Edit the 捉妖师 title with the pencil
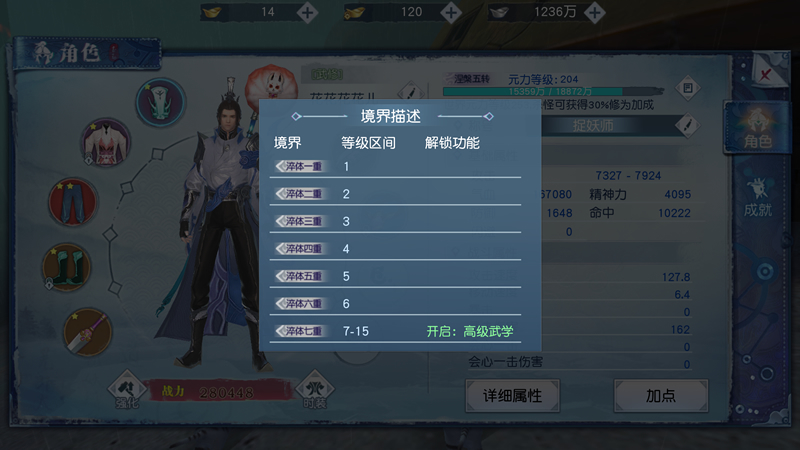 [687, 126]
